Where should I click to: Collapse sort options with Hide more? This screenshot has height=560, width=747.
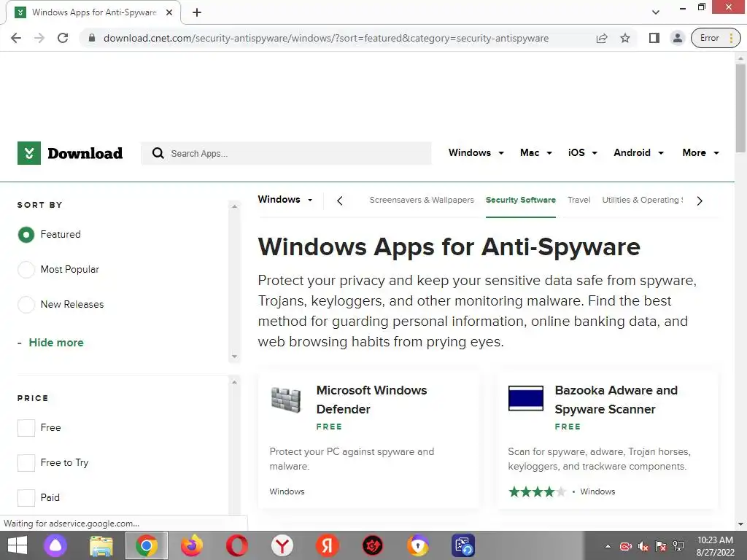point(55,343)
